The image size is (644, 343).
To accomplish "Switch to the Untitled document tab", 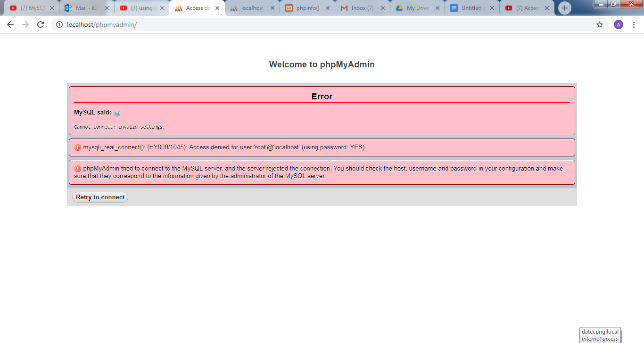I will (x=472, y=8).
